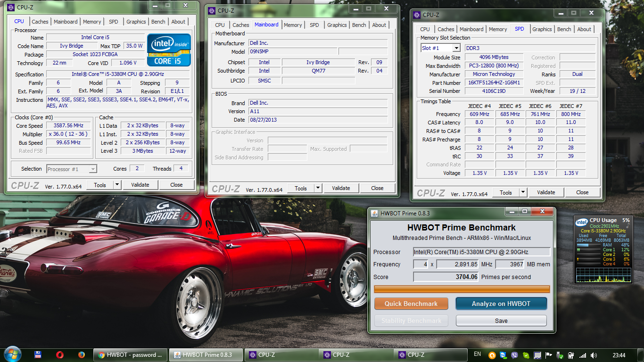This screenshot has height=362, width=644.
Task: Open TeamViewer from the system tray
Action: click(x=503, y=355)
